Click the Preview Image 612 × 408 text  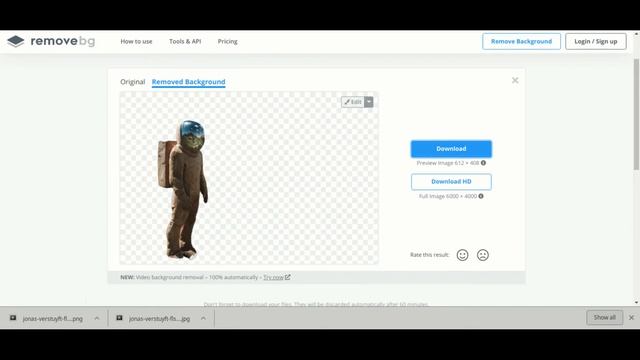point(448,163)
